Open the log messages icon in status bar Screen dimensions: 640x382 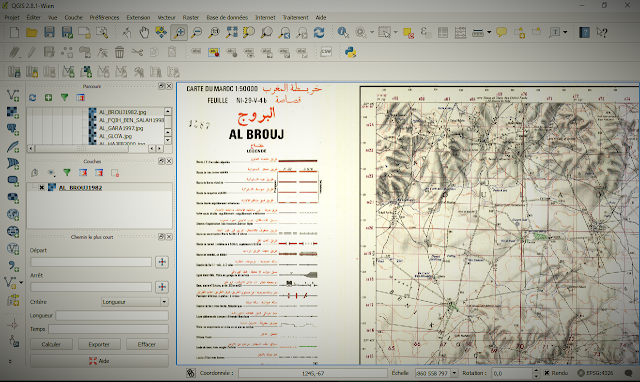point(629,373)
